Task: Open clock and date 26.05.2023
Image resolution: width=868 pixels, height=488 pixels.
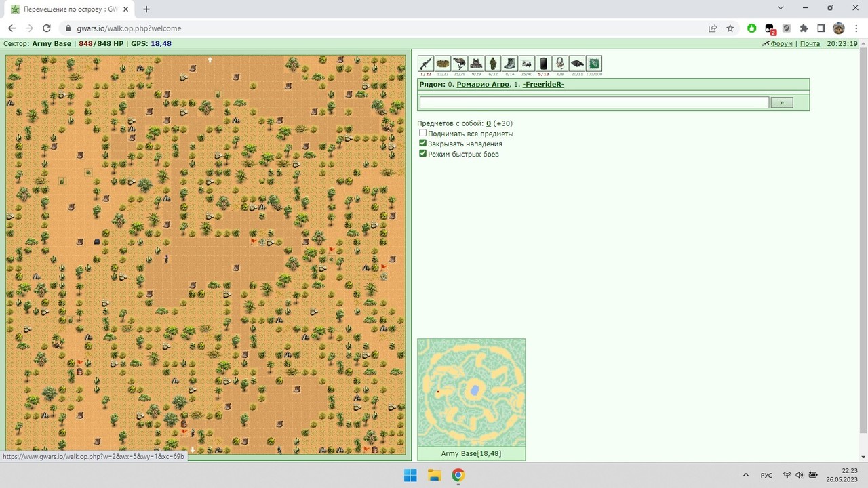Action: tap(842, 475)
